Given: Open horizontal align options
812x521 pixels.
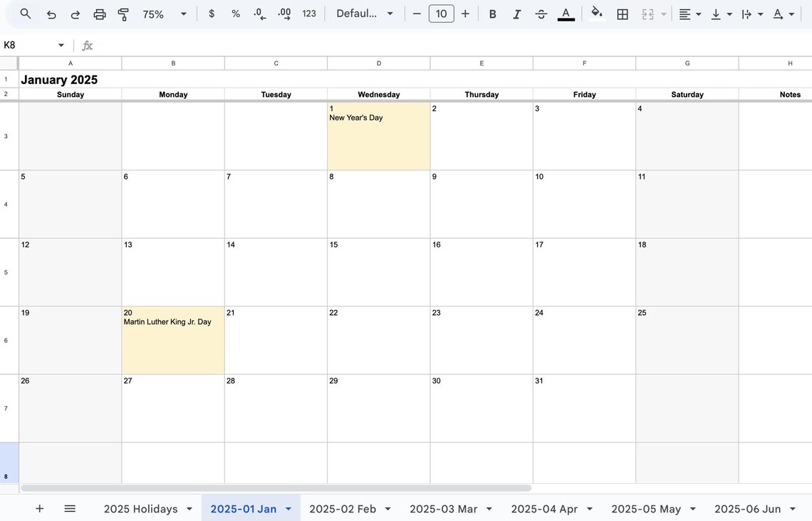Looking at the screenshot, I should click(689, 14).
